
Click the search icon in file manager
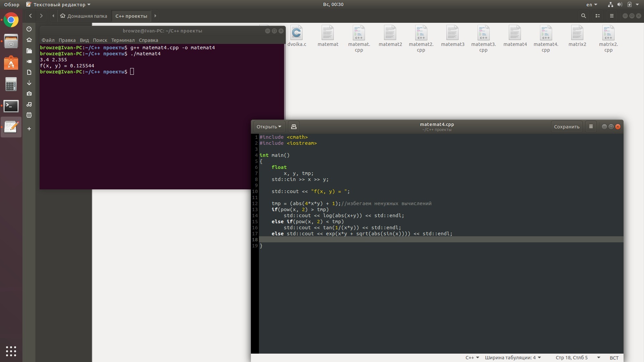tap(583, 16)
